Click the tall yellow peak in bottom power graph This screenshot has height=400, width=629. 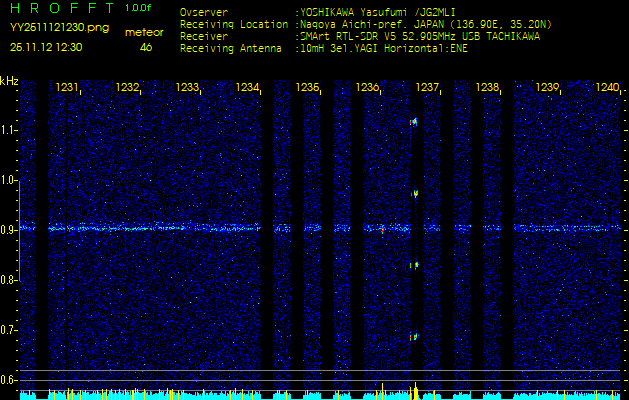point(416,391)
